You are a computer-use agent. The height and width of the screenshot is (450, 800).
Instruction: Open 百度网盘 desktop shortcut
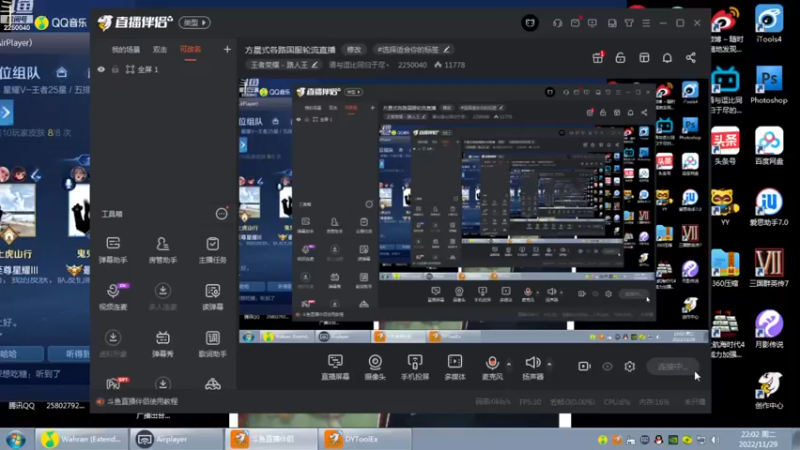pos(768,146)
